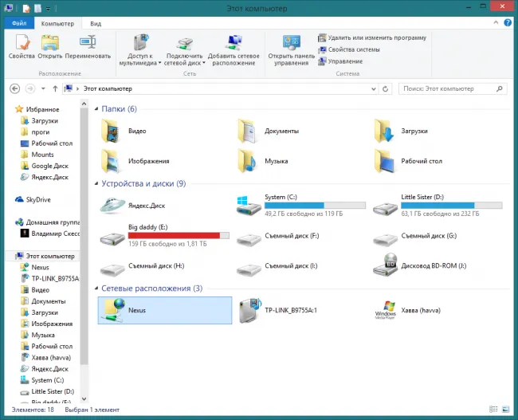The width and height of the screenshot is (518, 420).
Task: Click the address bar path Этот компьютер
Action: [x=108, y=88]
